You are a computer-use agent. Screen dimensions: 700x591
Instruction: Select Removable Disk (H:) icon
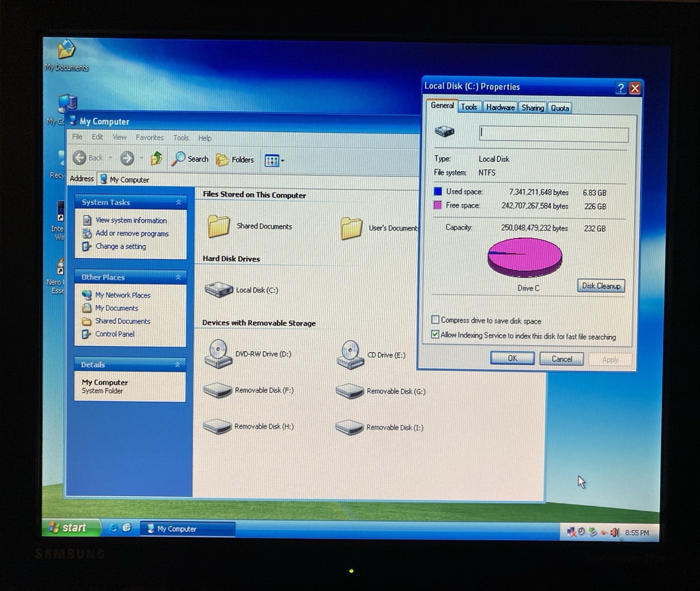pos(217,426)
